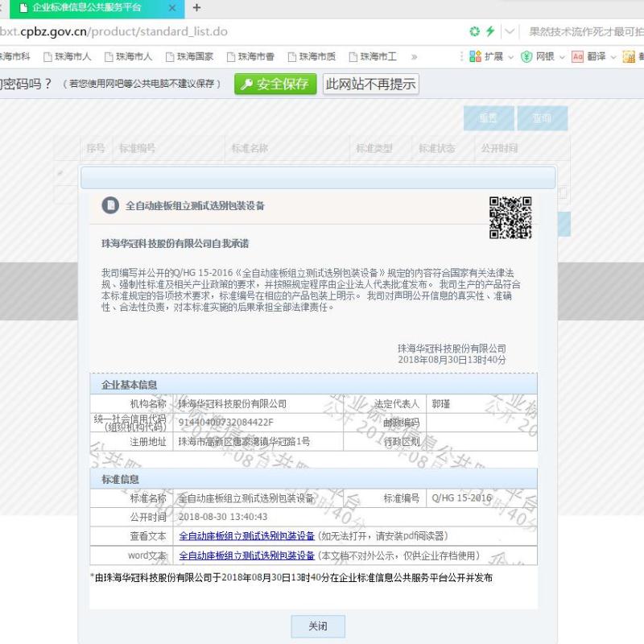The width and height of the screenshot is (644, 644).
Task: Click the dialog's blue title bar
Action: click(x=318, y=177)
